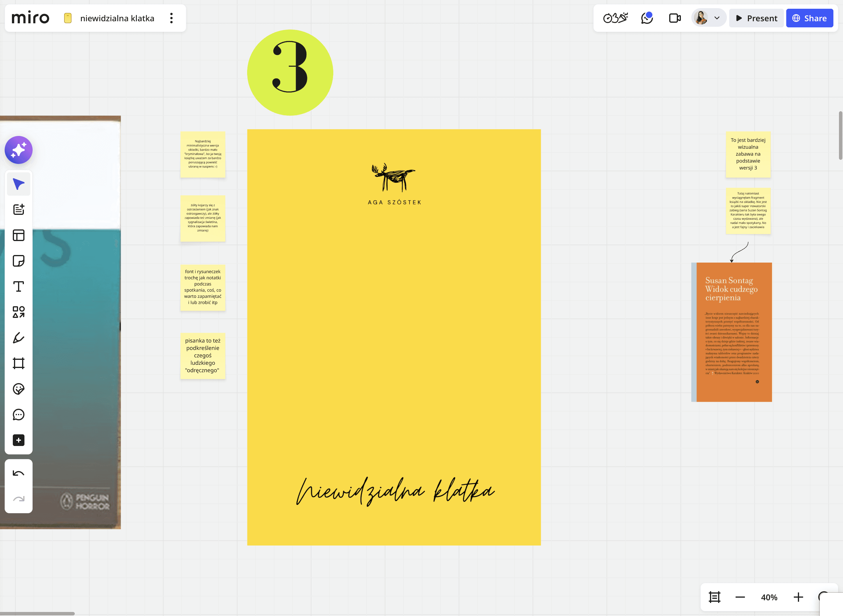Open board options three-dot menu
843x616 pixels.
(x=171, y=18)
